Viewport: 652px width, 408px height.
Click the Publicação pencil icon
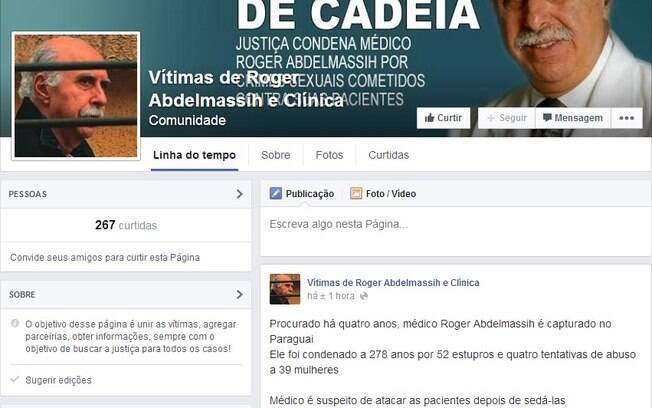(x=275, y=193)
